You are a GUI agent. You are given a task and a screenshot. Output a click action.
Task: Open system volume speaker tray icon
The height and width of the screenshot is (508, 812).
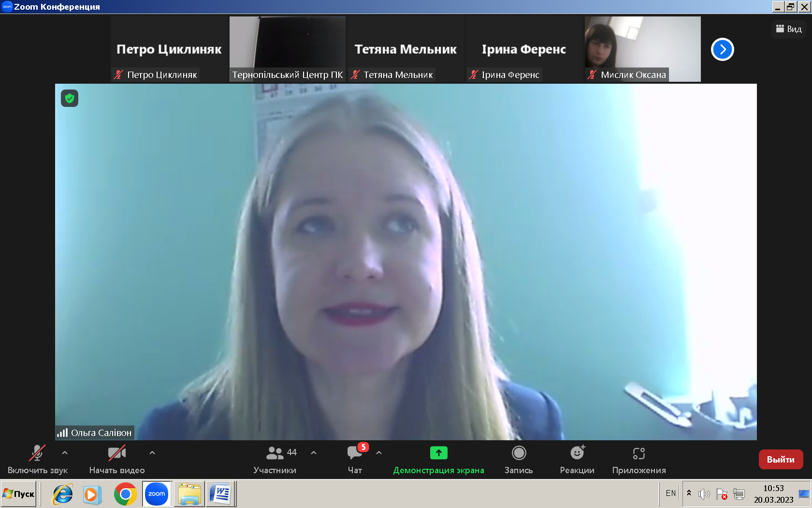704,494
